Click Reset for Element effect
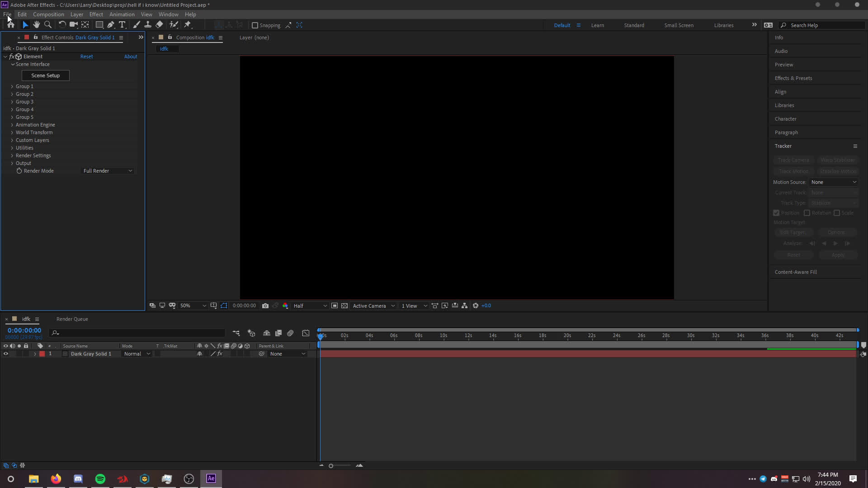The image size is (868, 488). pos(86,56)
